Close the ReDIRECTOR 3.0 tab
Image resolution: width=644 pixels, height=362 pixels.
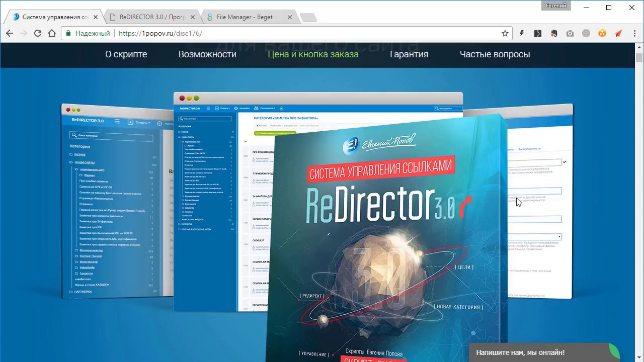click(x=193, y=17)
